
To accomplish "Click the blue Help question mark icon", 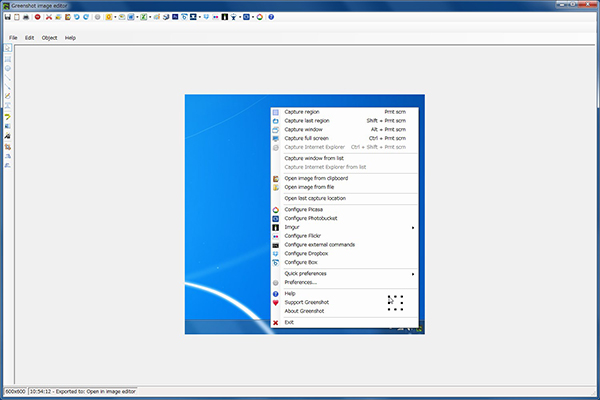I will [271, 17].
